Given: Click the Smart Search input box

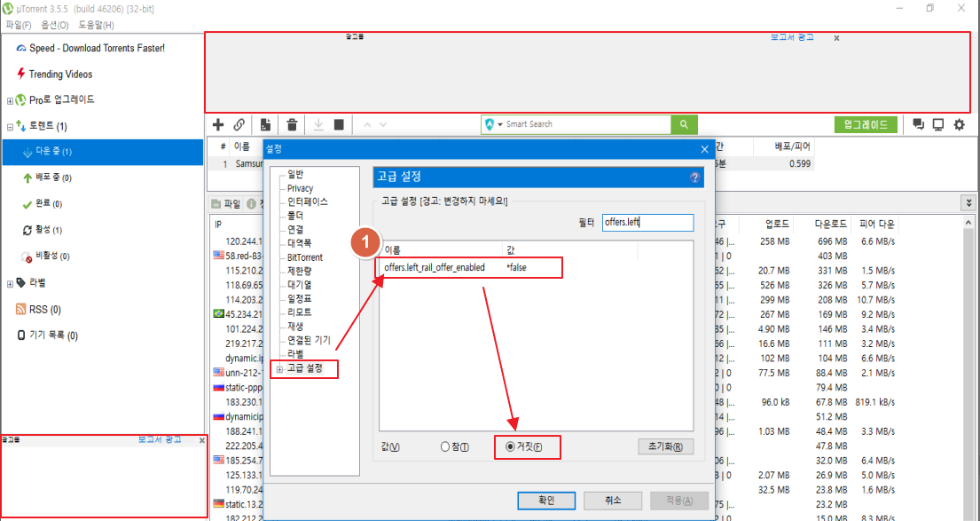Looking at the screenshot, I should click(584, 124).
